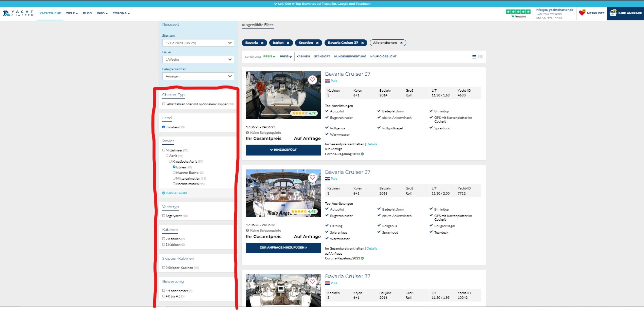
Task: Open the Merkliste heart icon
Action: coord(582,13)
